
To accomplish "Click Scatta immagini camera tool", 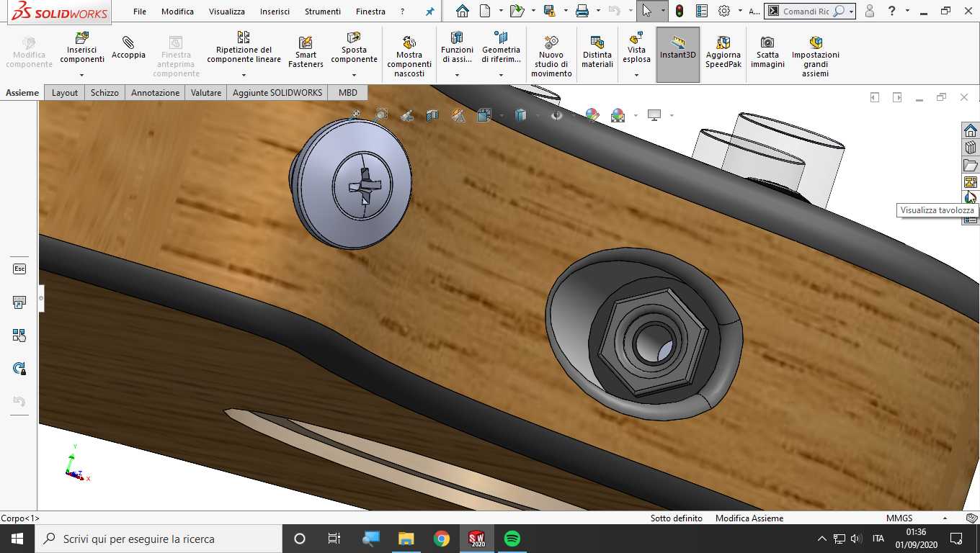I will click(767, 52).
